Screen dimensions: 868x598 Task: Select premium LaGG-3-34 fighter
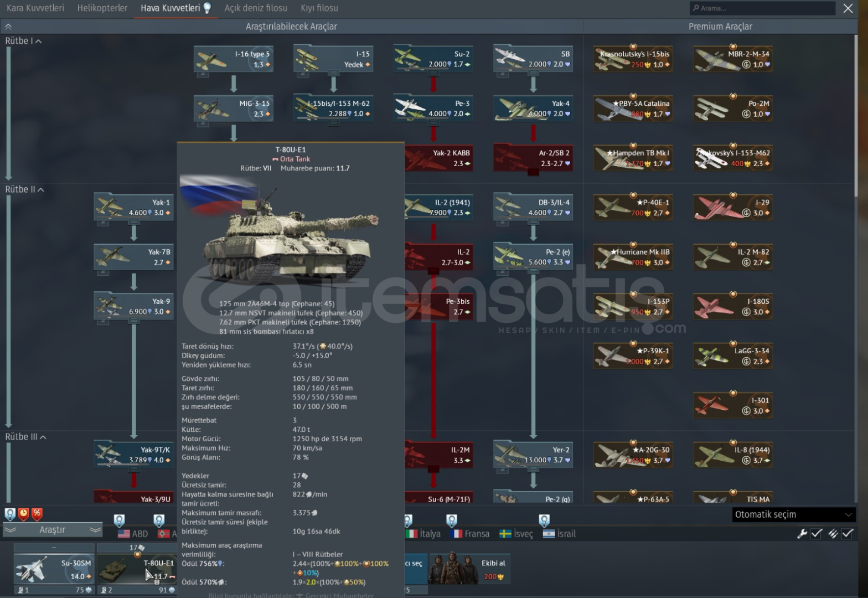click(x=733, y=355)
